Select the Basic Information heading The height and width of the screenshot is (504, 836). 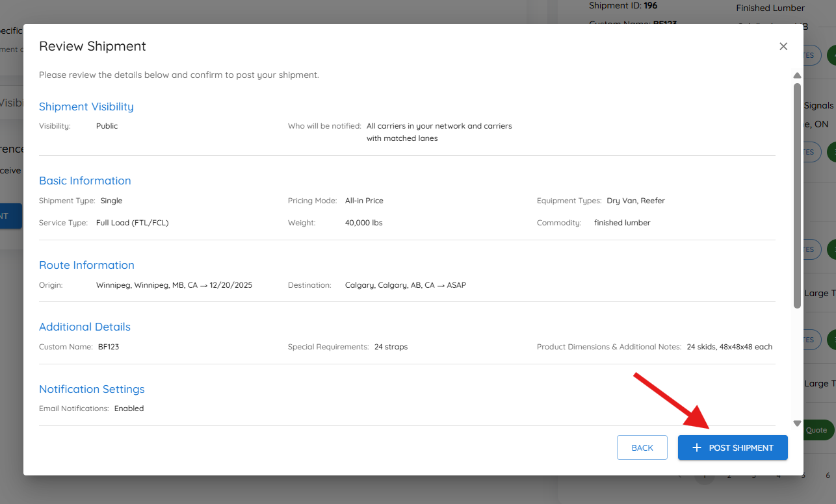point(85,181)
